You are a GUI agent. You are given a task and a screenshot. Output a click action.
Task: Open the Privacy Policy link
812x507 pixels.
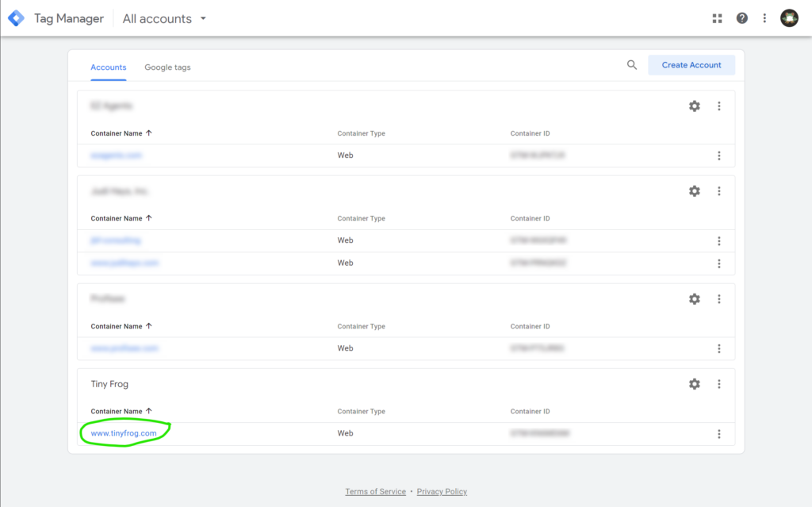(442, 492)
